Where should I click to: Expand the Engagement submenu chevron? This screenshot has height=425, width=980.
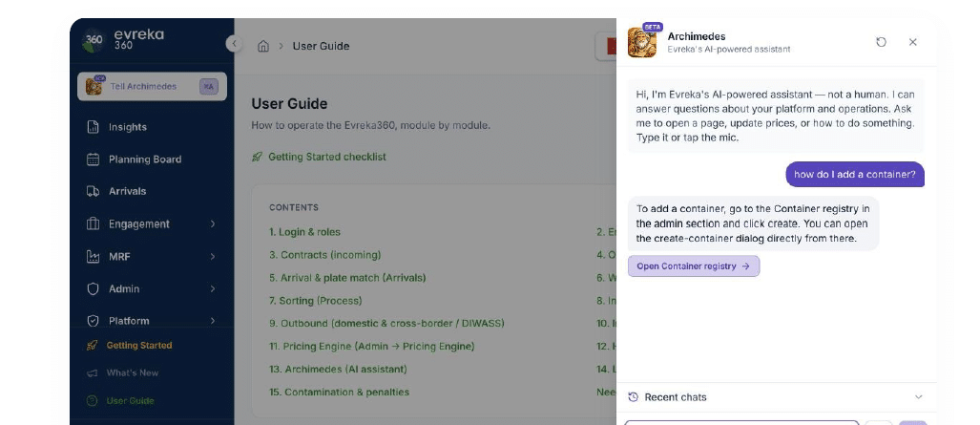[x=213, y=223]
